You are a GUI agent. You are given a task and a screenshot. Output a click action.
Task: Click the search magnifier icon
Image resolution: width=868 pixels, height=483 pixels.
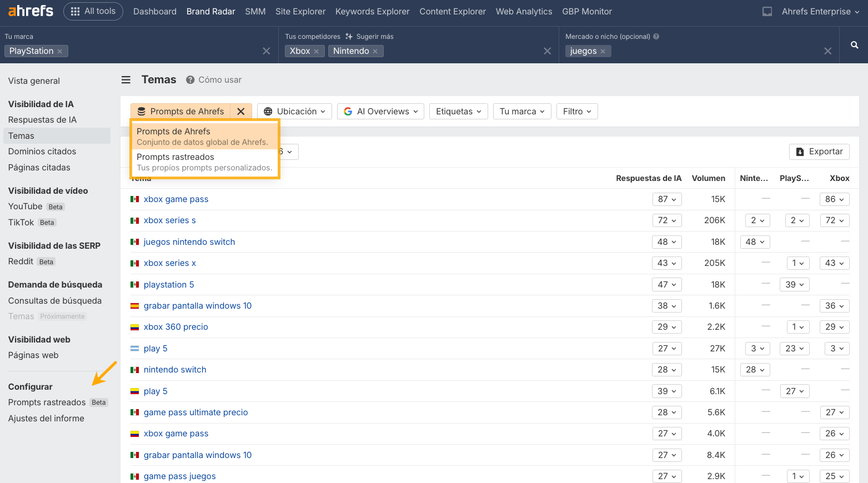854,45
